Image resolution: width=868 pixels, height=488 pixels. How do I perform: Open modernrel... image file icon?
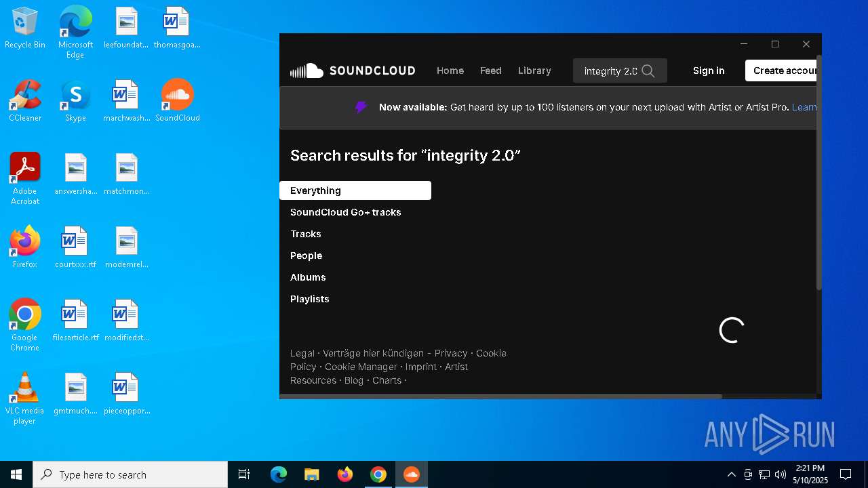[126, 247]
